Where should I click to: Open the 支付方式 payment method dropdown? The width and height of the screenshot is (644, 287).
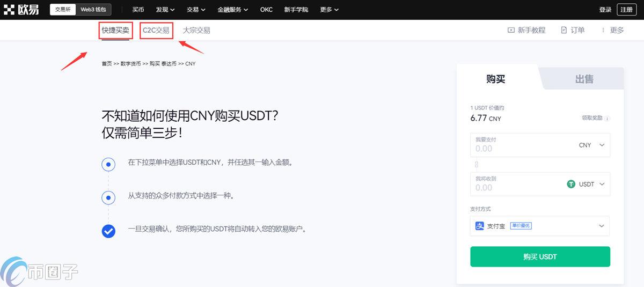tap(601, 226)
